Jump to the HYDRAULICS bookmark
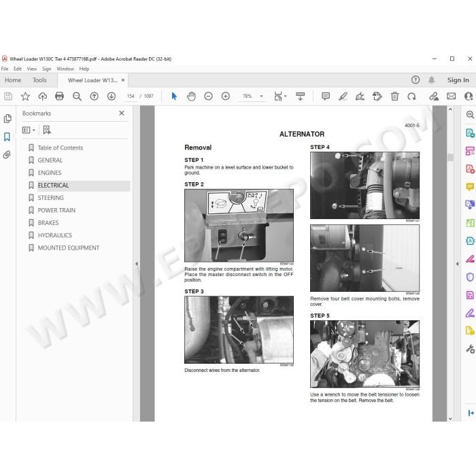The height and width of the screenshot is (476, 476). (54, 235)
